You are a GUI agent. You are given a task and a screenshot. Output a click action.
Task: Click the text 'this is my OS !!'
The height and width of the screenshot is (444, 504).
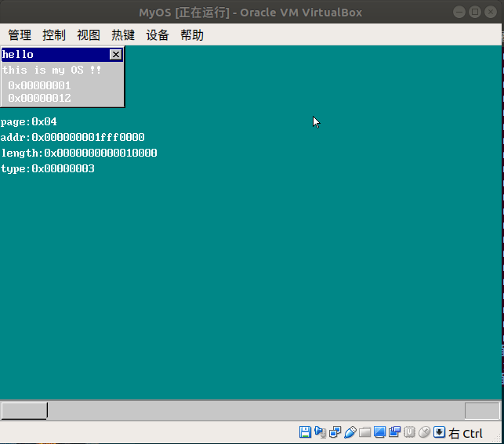click(x=52, y=70)
